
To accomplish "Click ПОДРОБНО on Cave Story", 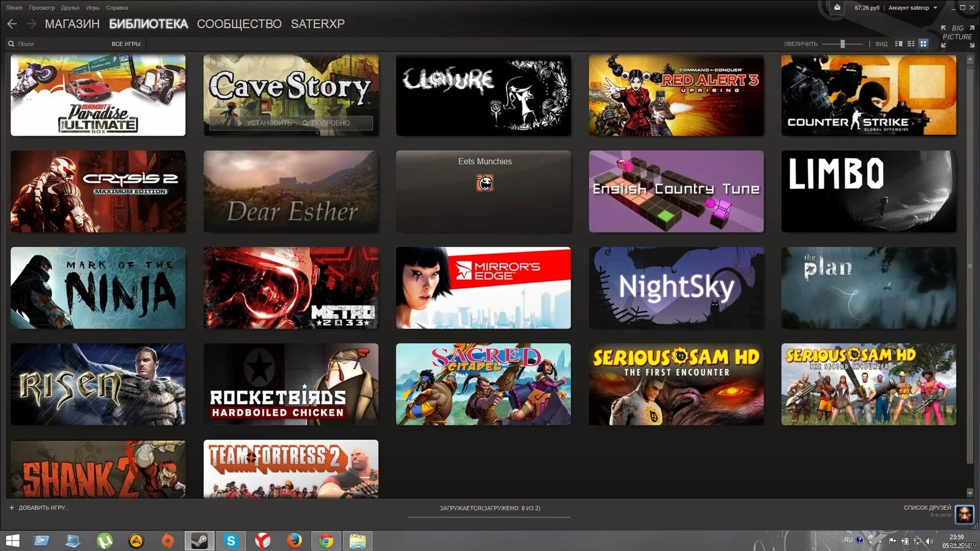I will (326, 123).
